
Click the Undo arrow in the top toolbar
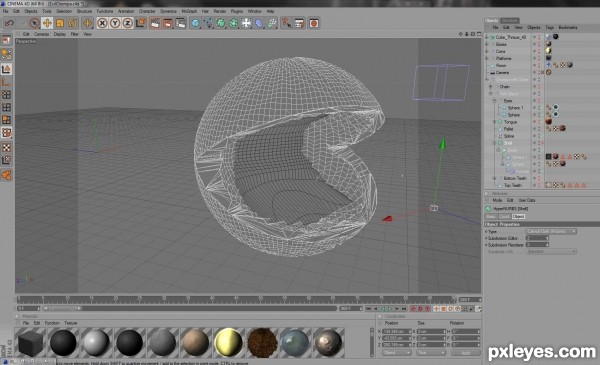tap(9, 23)
